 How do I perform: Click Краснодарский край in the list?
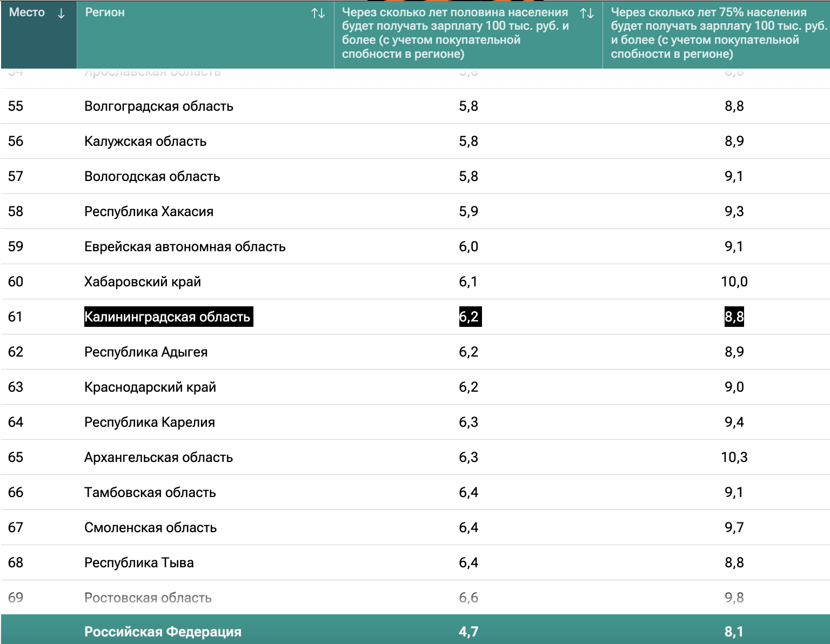(x=150, y=387)
